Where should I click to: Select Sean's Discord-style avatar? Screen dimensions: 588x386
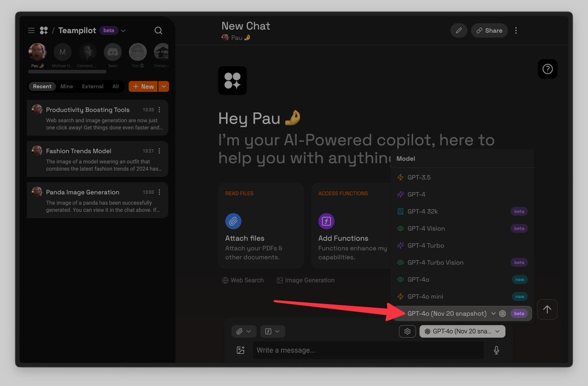coord(113,52)
